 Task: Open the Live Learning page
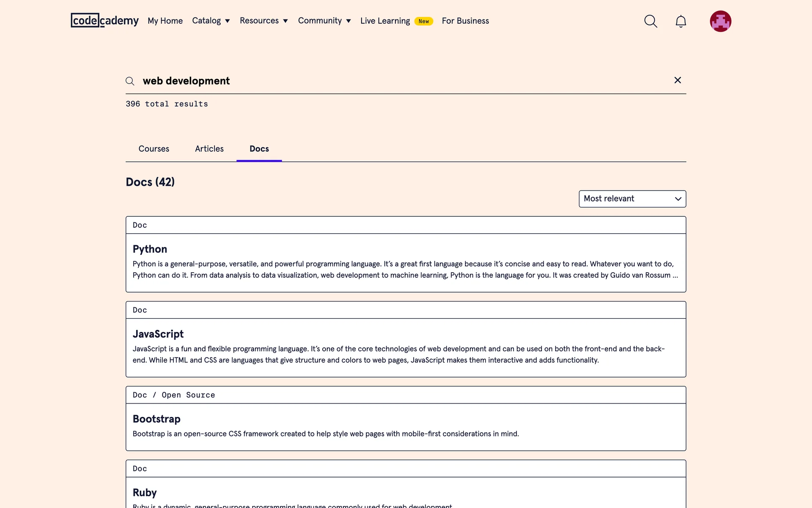[385, 21]
